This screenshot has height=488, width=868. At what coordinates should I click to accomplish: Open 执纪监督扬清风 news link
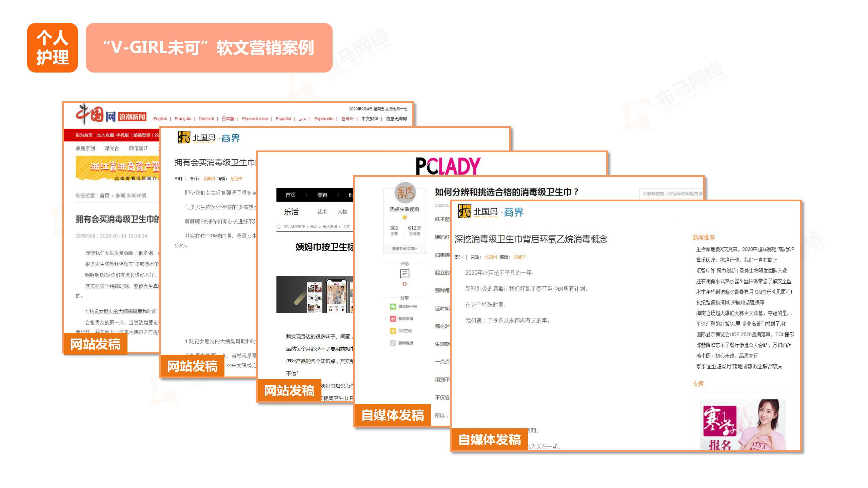point(730,302)
